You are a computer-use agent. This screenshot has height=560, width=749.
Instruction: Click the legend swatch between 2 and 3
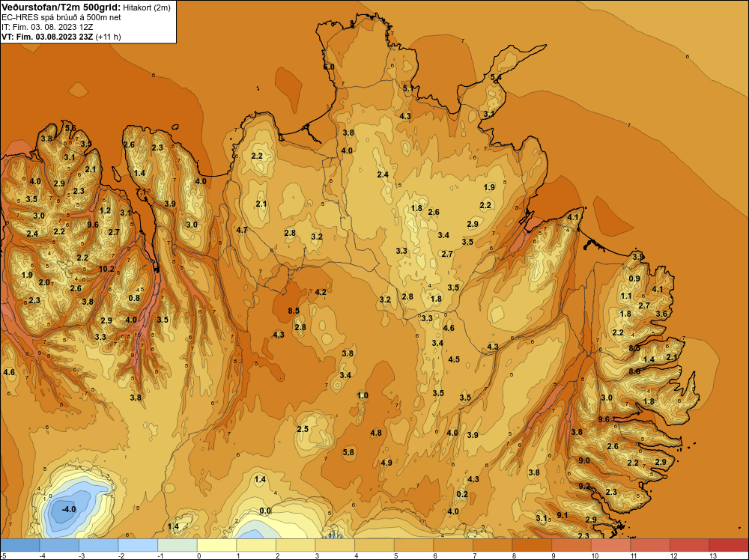point(296,545)
